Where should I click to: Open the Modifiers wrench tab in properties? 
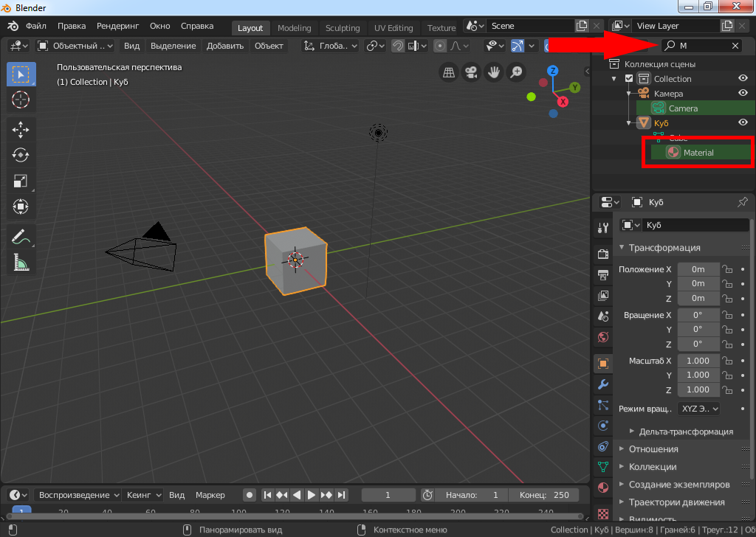[603, 384]
